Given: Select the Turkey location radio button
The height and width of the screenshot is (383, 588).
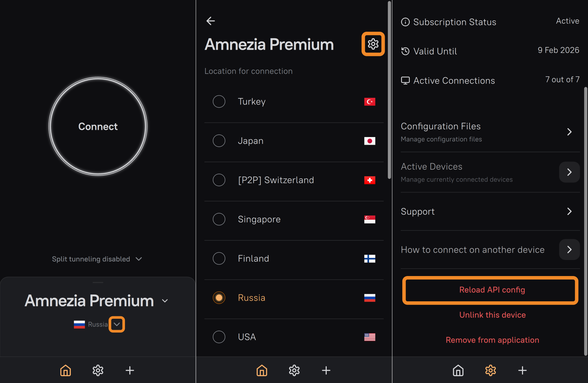Looking at the screenshot, I should click(x=219, y=101).
